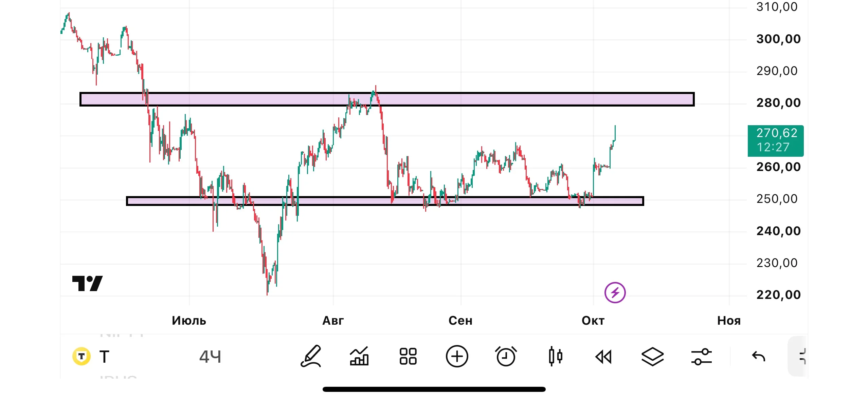Tap the partially visible right edge button
Image resolution: width=868 pixels, height=400 pixels.
[798, 356]
